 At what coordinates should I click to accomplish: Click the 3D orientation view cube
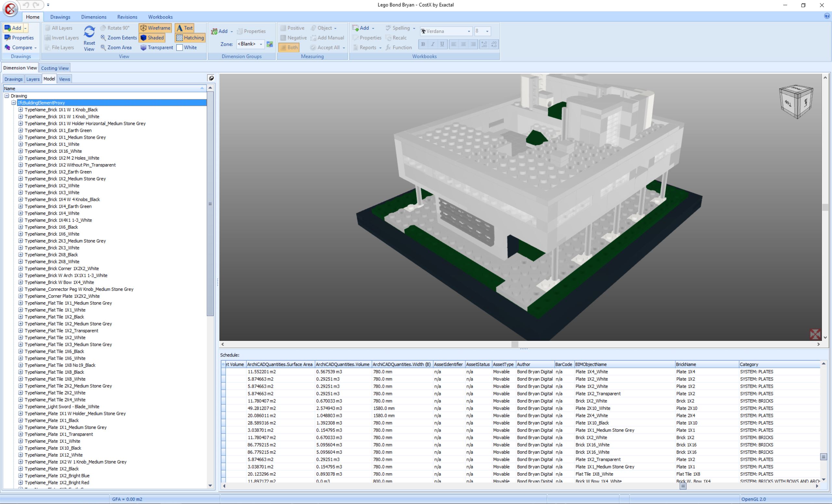[x=796, y=101]
